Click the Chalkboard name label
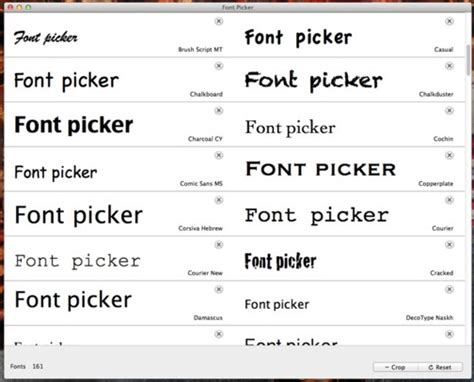Image resolution: width=474 pixels, height=382 pixels. tap(206, 94)
